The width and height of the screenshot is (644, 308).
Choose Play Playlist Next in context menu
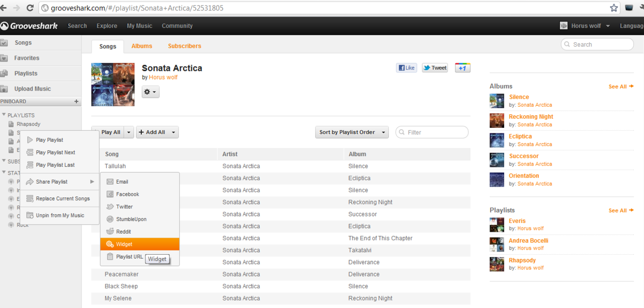point(55,152)
